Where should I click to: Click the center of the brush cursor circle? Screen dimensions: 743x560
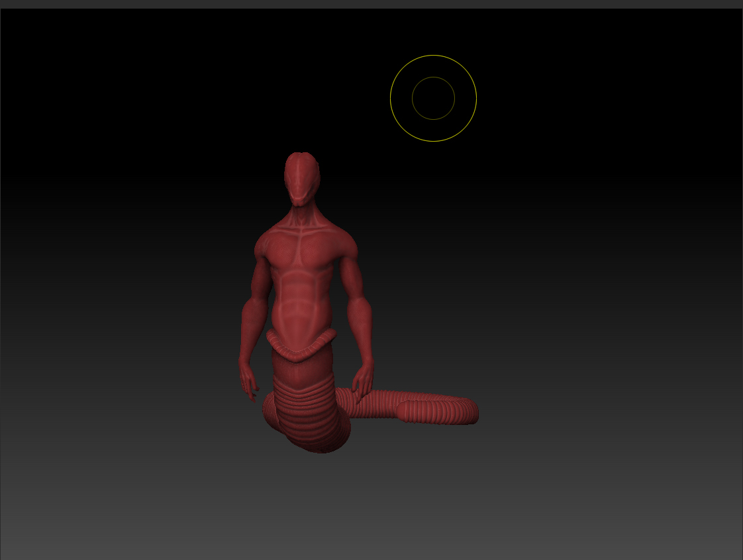432,97
